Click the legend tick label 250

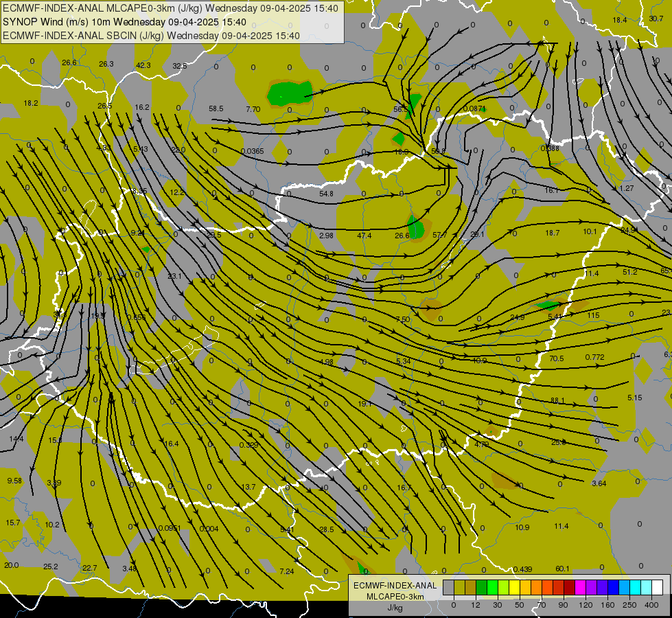click(x=629, y=605)
